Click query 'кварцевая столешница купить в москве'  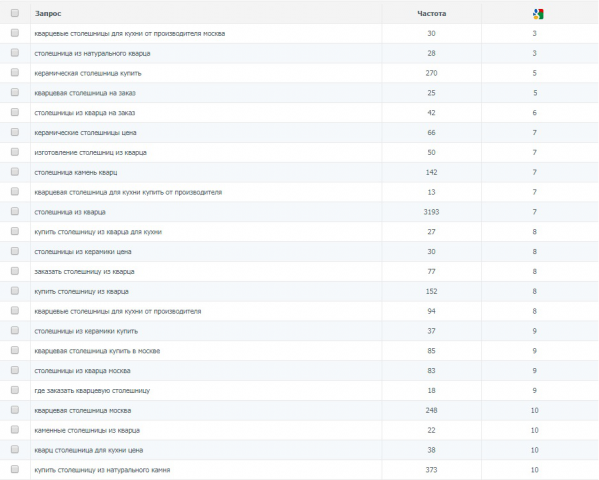(x=97, y=351)
